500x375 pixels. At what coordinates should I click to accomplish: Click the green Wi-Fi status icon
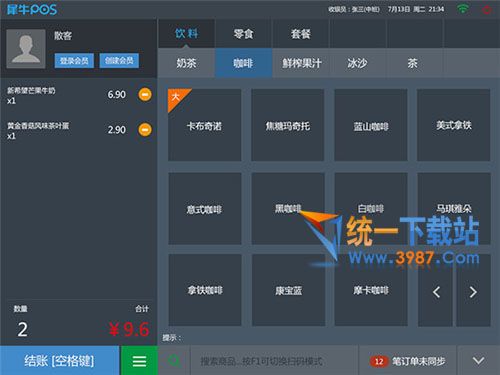click(463, 9)
